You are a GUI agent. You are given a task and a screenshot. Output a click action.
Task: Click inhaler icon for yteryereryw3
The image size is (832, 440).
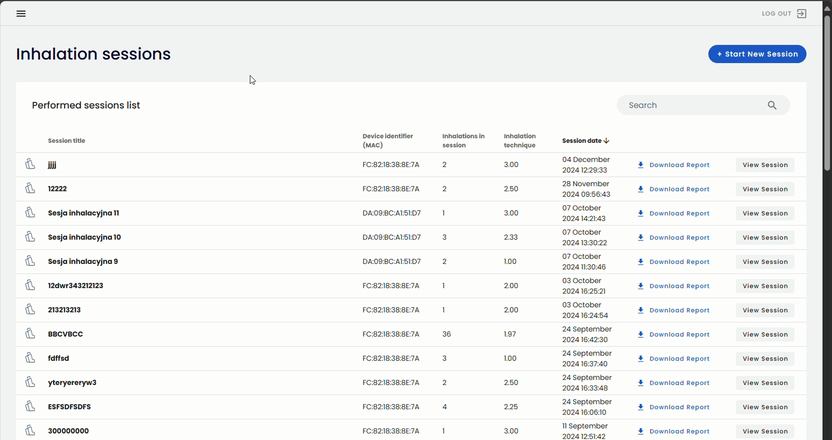click(30, 382)
